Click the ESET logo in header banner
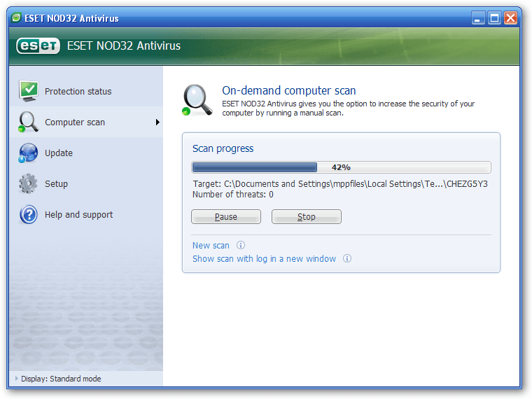532x399 pixels. point(38,45)
